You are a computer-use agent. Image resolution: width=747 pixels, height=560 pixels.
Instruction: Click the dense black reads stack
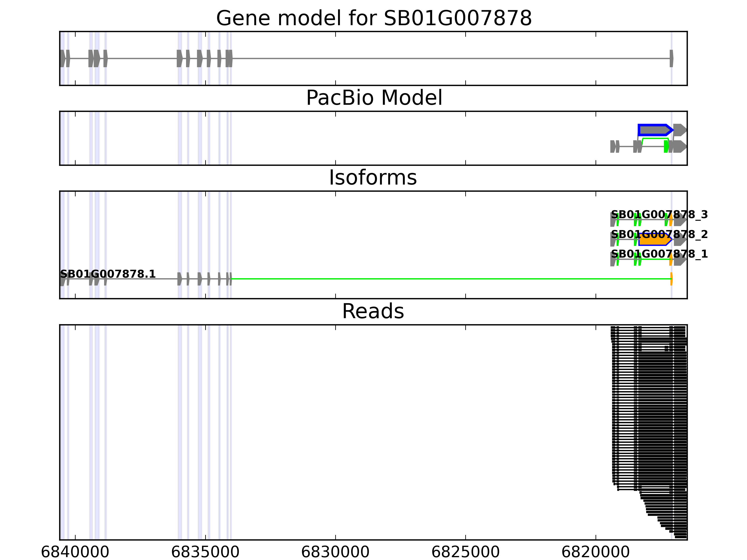coord(655,422)
